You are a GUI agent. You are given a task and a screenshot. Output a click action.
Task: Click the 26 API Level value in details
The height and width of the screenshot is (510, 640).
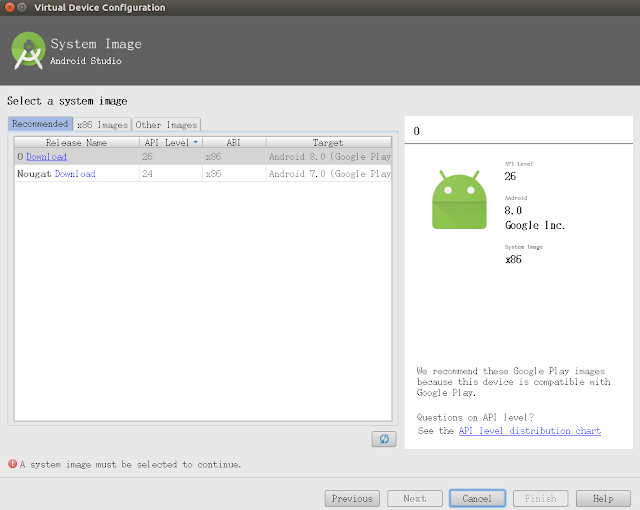510,176
